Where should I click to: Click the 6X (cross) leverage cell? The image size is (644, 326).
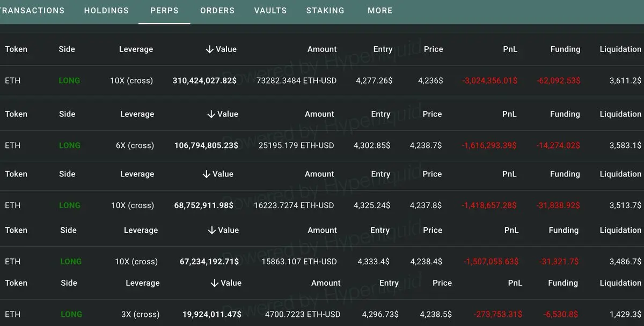coord(135,145)
